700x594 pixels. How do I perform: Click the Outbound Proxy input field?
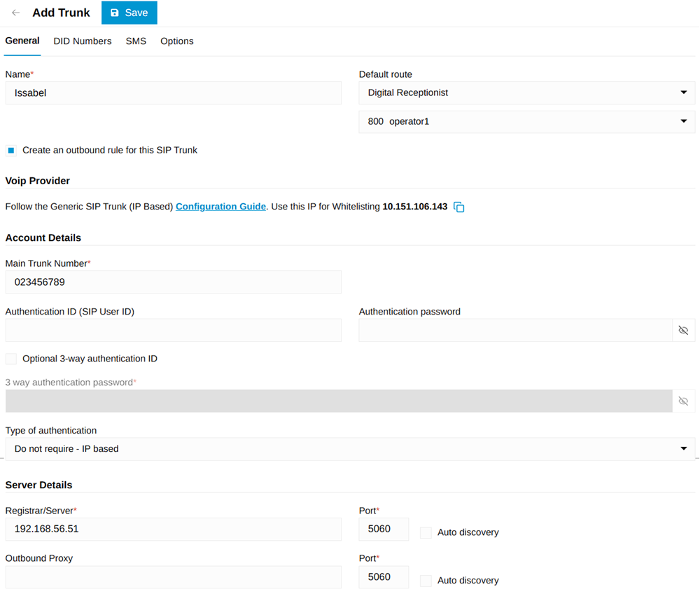coord(173,577)
